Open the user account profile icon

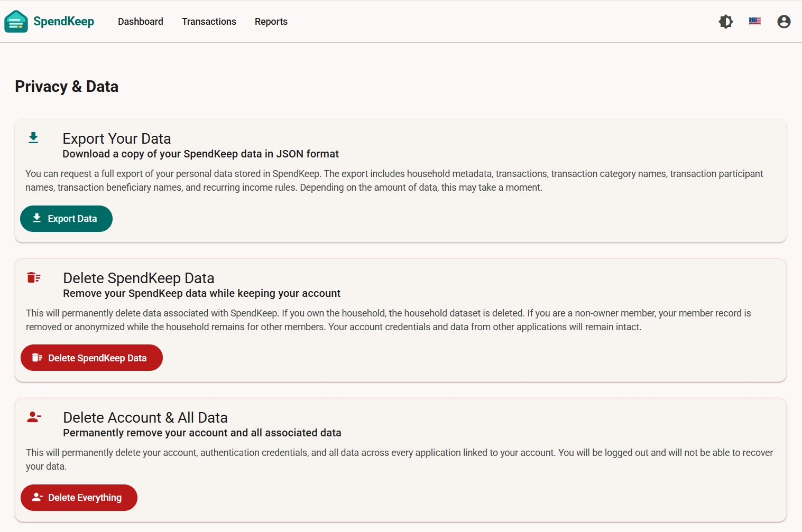[x=784, y=22]
